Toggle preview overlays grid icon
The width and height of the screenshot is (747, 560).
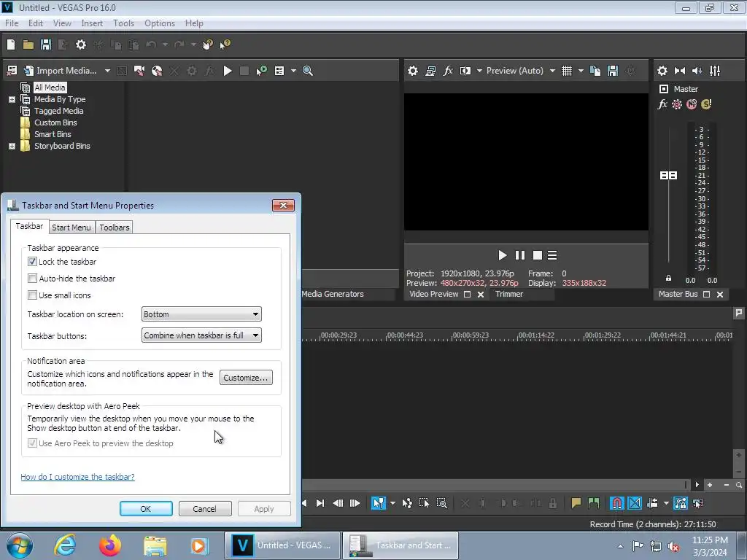point(566,71)
